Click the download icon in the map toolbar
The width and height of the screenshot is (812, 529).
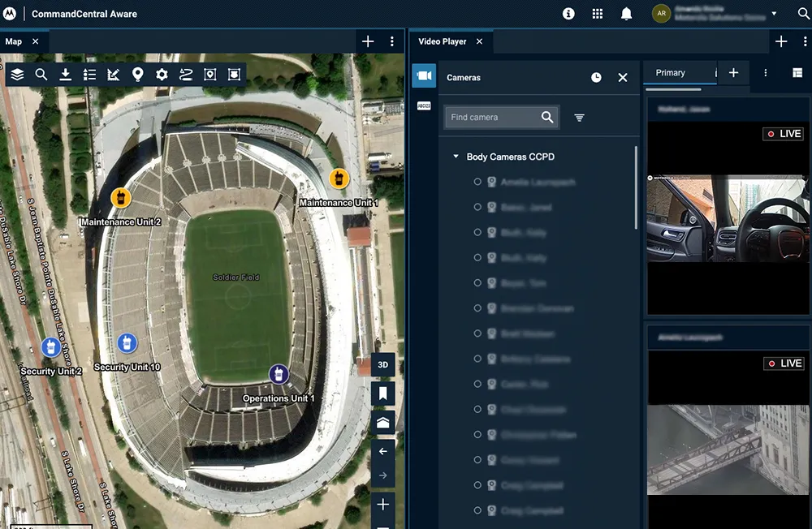click(64, 74)
